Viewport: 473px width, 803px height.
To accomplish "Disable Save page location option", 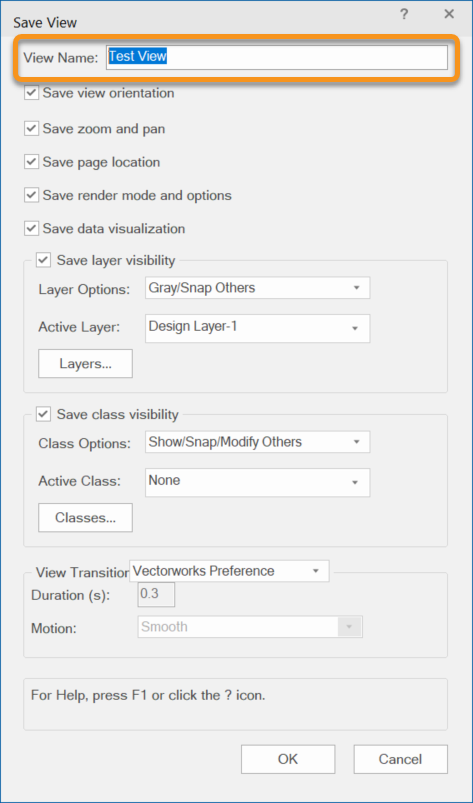I will [32, 162].
